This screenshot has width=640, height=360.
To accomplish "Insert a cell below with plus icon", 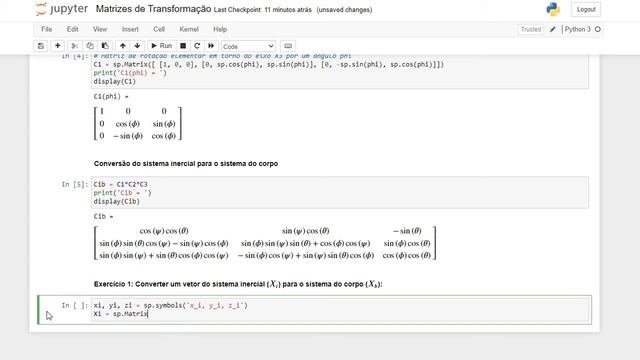I will [x=58, y=46].
